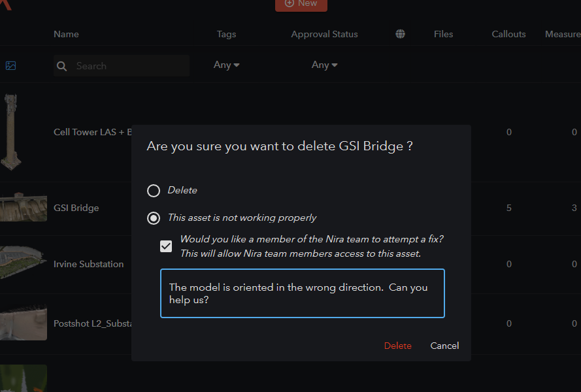Image resolution: width=581 pixels, height=392 pixels.
Task: Sort by the Callouts column header
Action: [508, 34]
